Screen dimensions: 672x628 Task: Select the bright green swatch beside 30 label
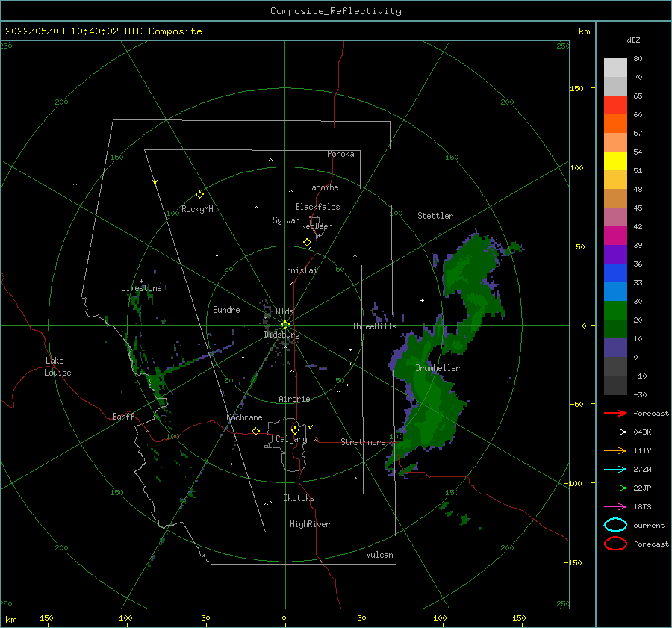(615, 311)
